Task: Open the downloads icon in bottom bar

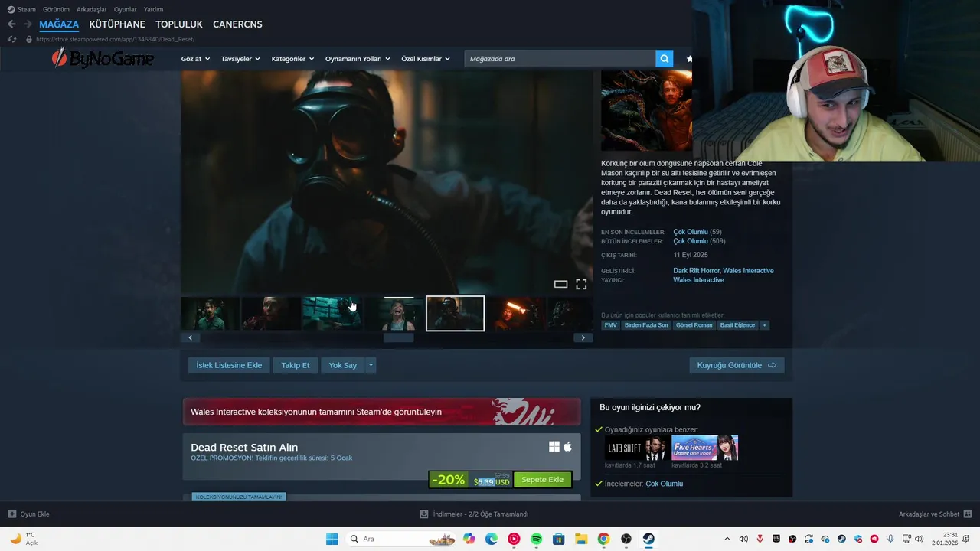Action: pos(424,514)
